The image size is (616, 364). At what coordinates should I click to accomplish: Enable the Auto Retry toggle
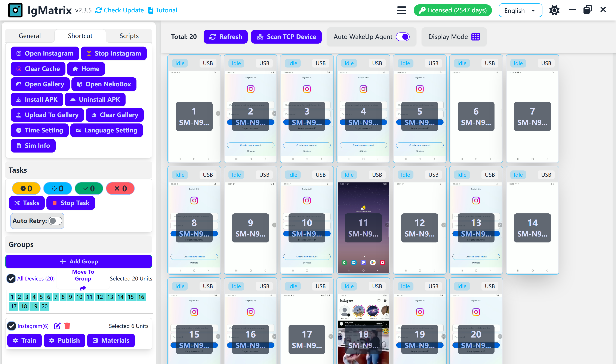click(x=55, y=221)
